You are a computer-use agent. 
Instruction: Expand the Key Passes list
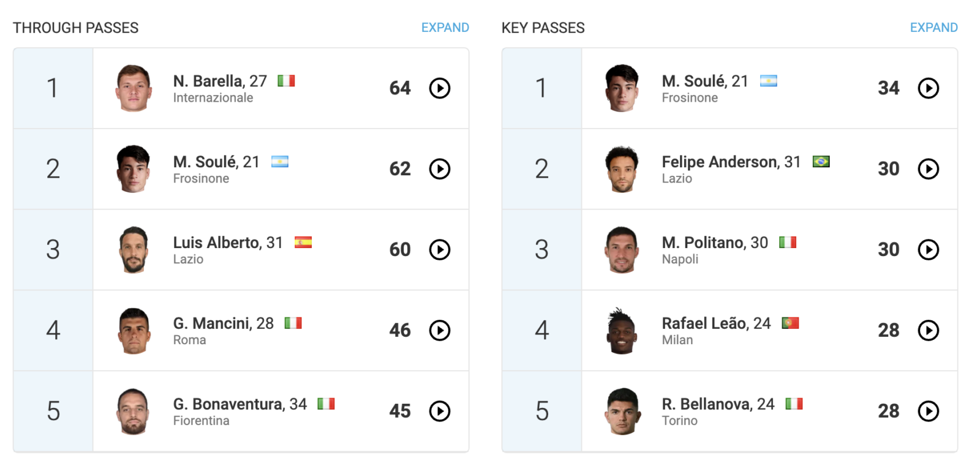point(933,28)
